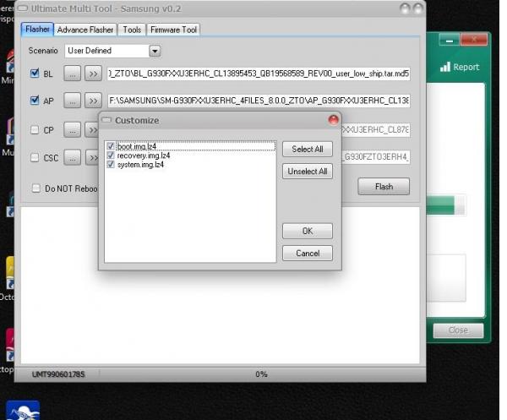This screenshot has height=420, width=507.
Task: Close Customize dialog with red button
Action: [x=334, y=120]
